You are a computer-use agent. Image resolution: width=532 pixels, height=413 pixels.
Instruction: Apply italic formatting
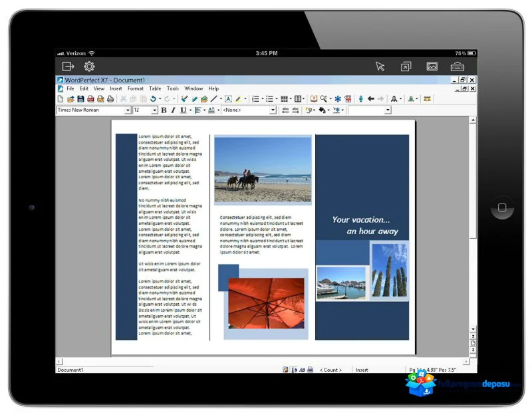point(174,110)
